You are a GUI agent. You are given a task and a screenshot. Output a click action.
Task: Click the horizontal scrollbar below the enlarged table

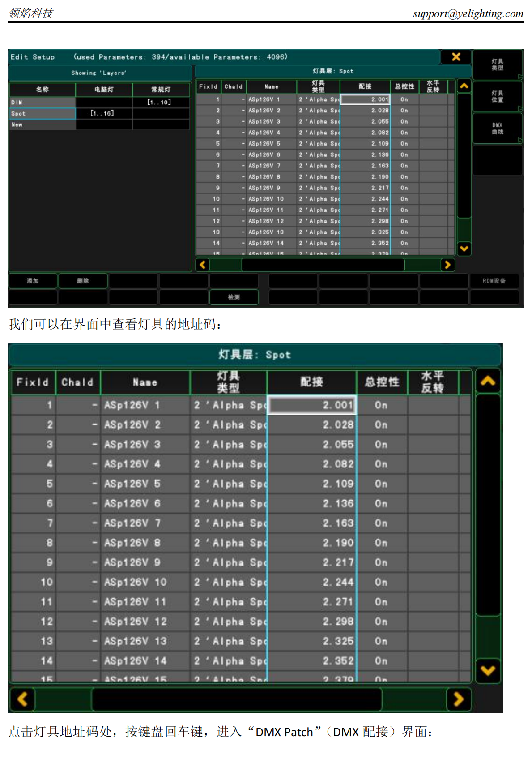236,699
